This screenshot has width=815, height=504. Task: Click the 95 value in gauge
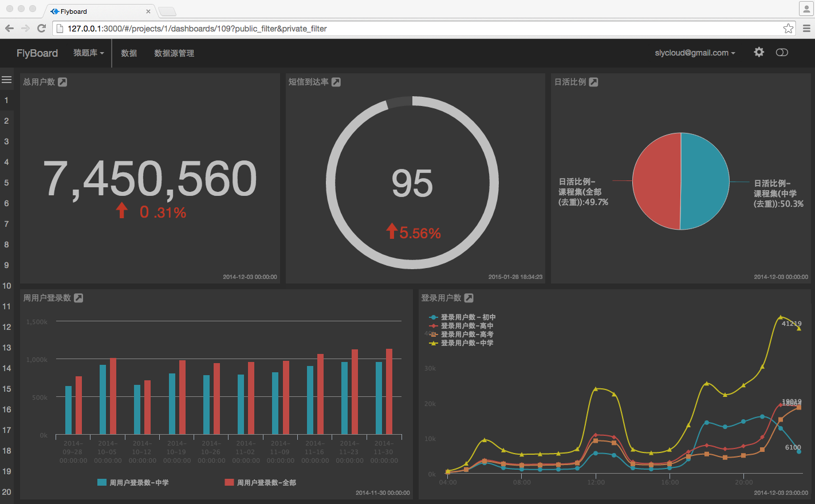[412, 183]
